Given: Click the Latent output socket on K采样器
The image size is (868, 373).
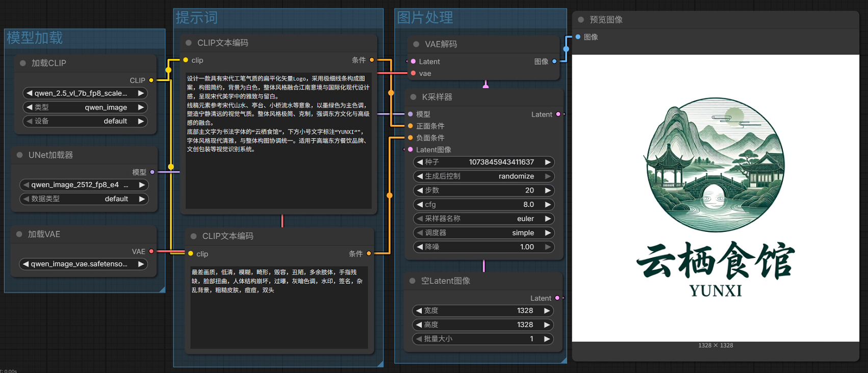Looking at the screenshot, I should click(558, 114).
